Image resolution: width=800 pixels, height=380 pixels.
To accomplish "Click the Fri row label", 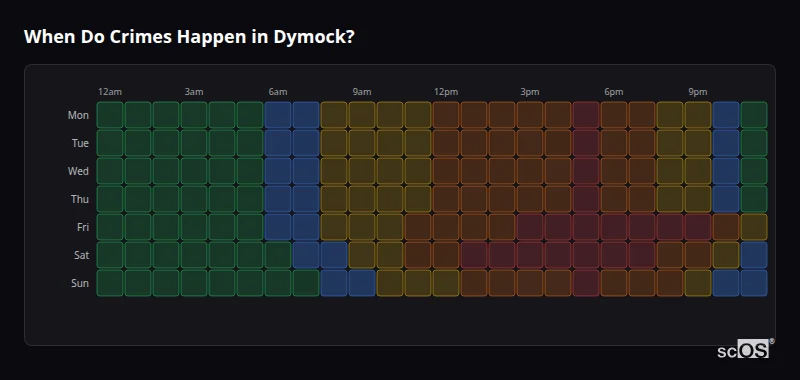I will pos(83,227).
